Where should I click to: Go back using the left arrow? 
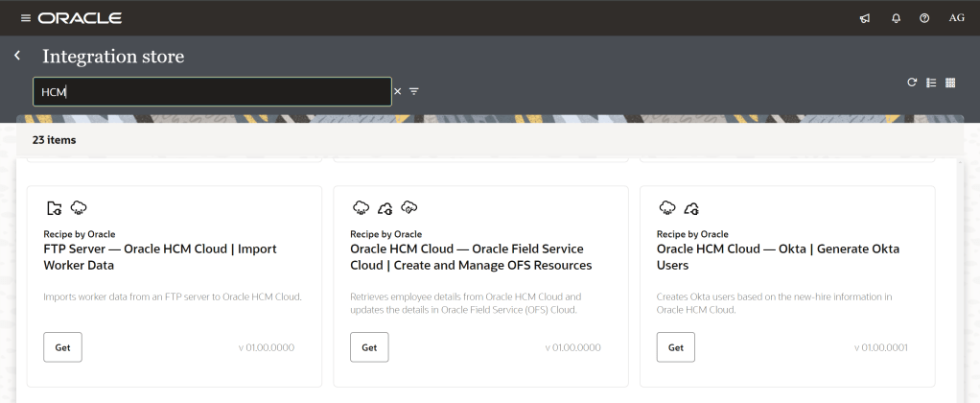point(17,56)
